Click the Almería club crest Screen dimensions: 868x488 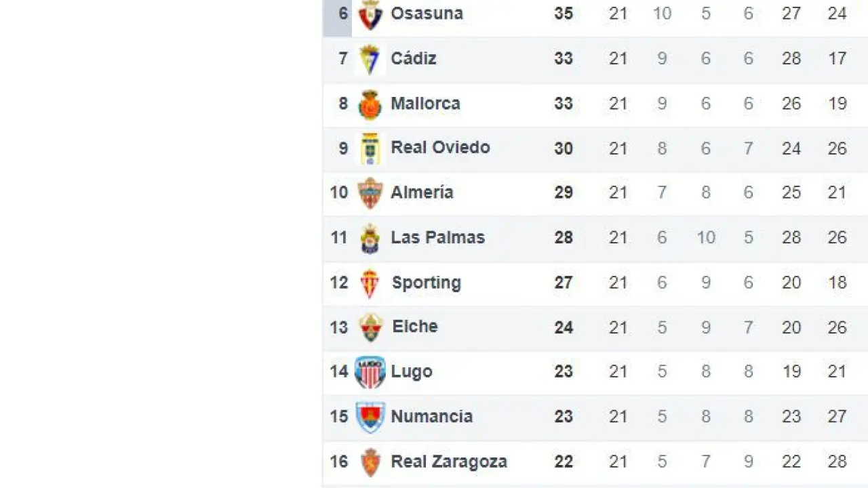pyautogui.click(x=370, y=193)
